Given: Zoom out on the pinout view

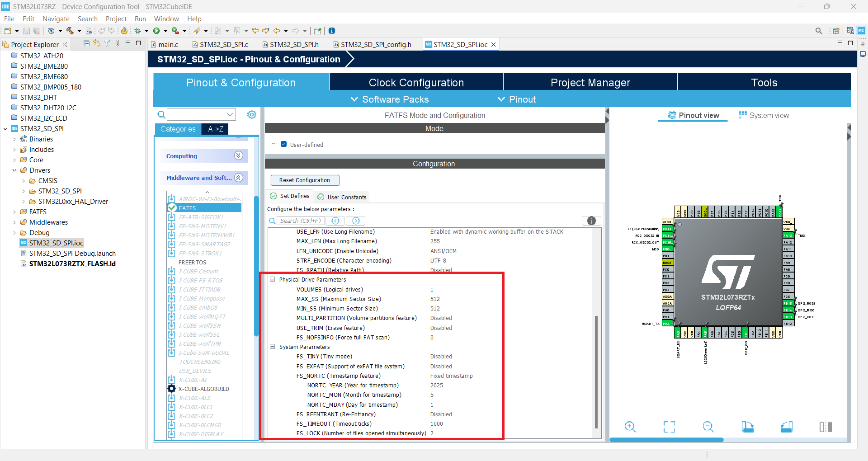Looking at the screenshot, I should pyautogui.click(x=708, y=427).
